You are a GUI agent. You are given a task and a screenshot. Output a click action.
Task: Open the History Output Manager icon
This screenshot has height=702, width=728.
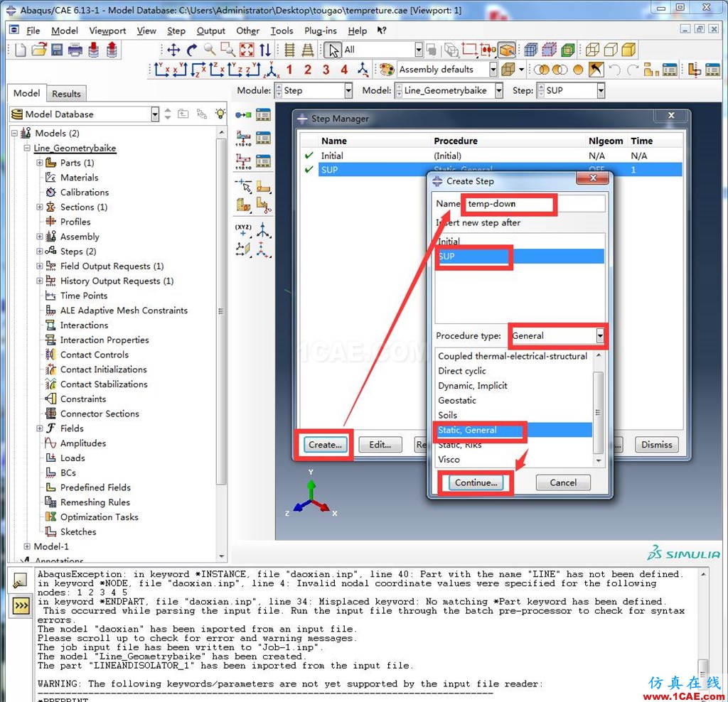tap(263, 161)
